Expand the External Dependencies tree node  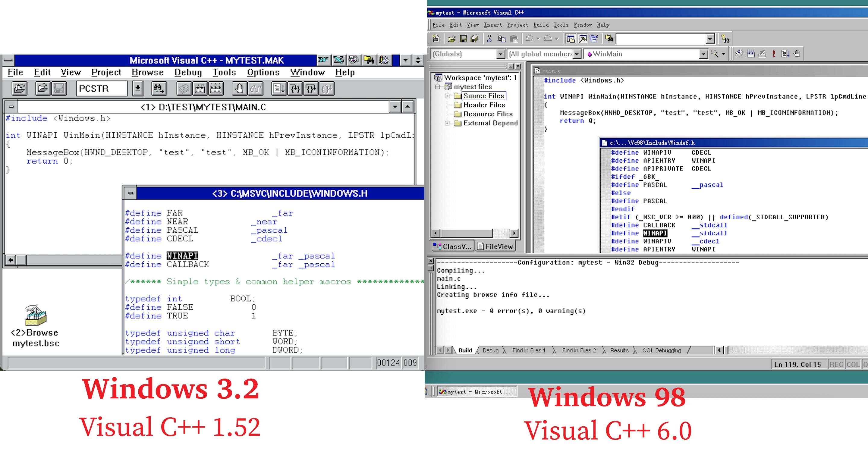pos(447,123)
